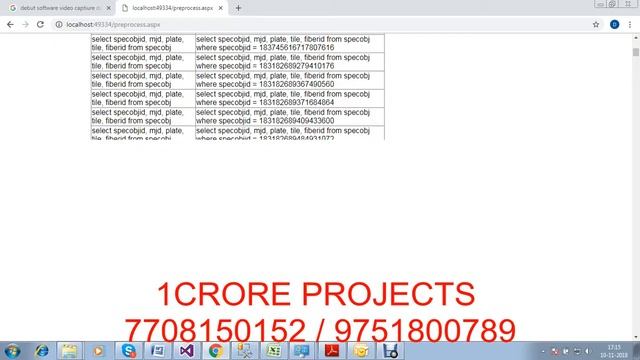Click the scrollbar up arrow
640x360 pixels.
pos(636,38)
